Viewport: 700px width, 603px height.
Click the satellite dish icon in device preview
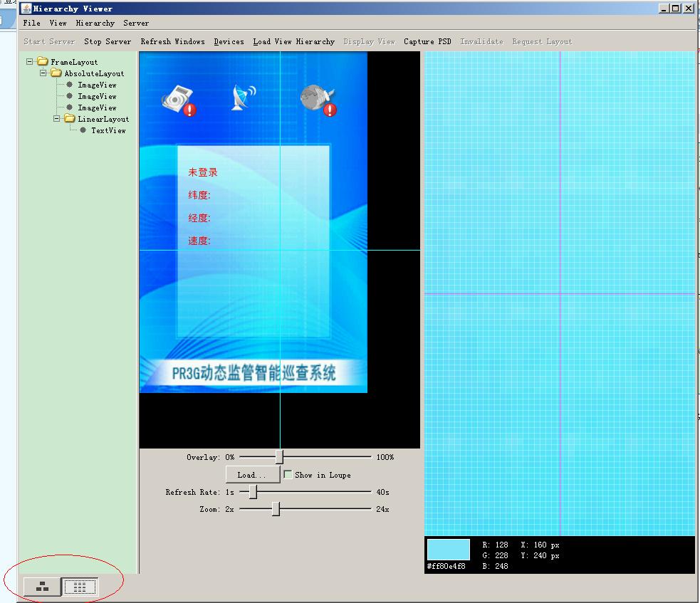[244, 98]
